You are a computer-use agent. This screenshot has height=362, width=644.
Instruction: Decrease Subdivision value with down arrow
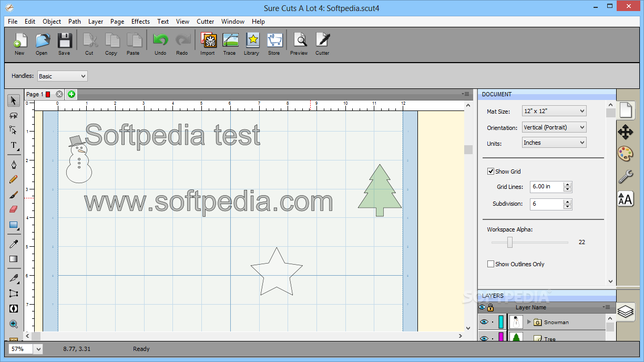pyautogui.click(x=567, y=206)
